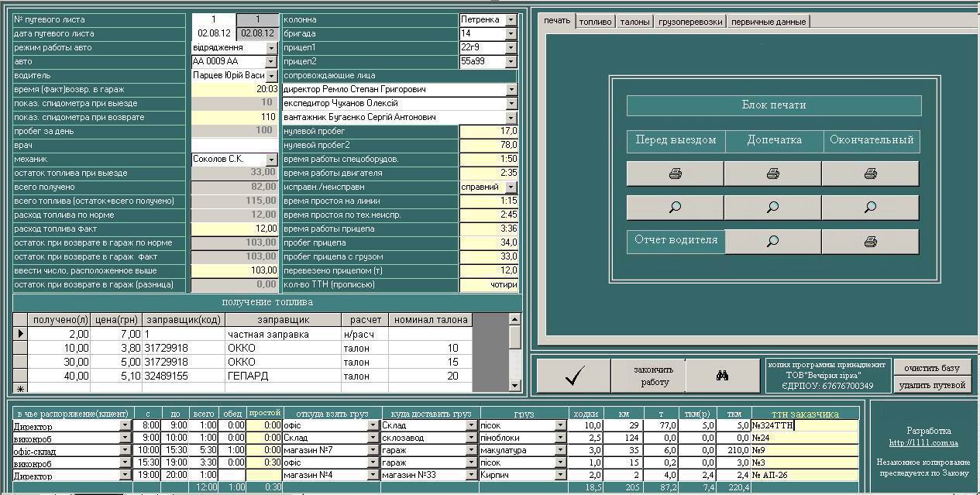Expand 'директор Ремло Степан Григорович' dropdown
The width and height of the screenshot is (980, 495).
pos(511,90)
